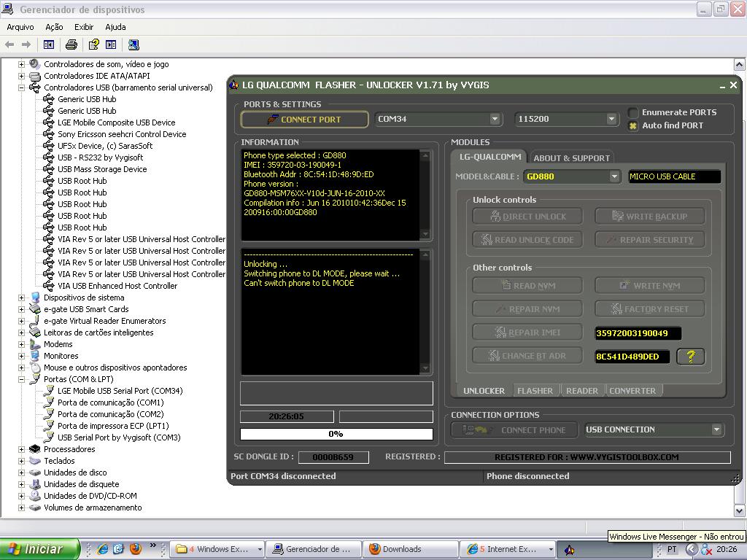This screenshot has height=560, width=747.
Task: Click the READ NVM button
Action: [527, 286]
